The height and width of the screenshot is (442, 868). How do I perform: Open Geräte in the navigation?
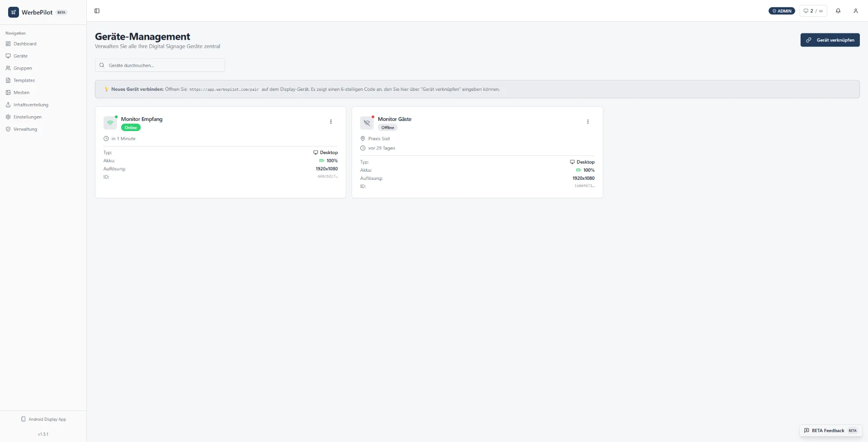point(20,56)
